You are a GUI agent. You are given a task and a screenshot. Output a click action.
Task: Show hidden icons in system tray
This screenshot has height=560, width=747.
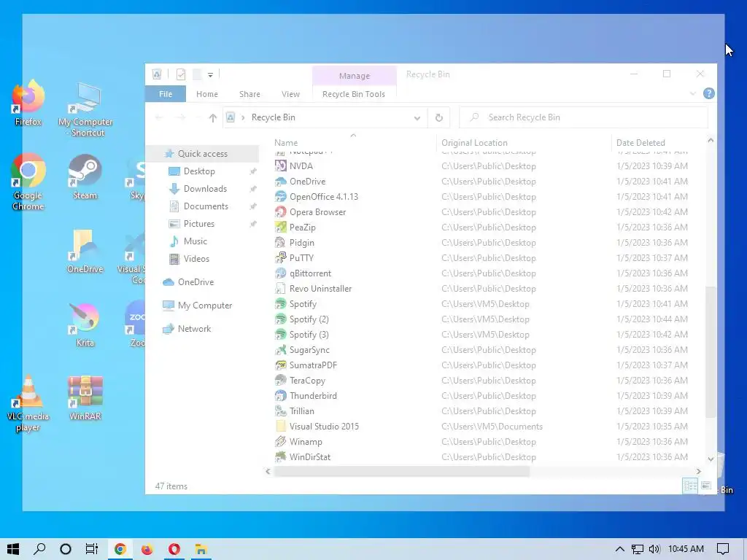click(620, 549)
